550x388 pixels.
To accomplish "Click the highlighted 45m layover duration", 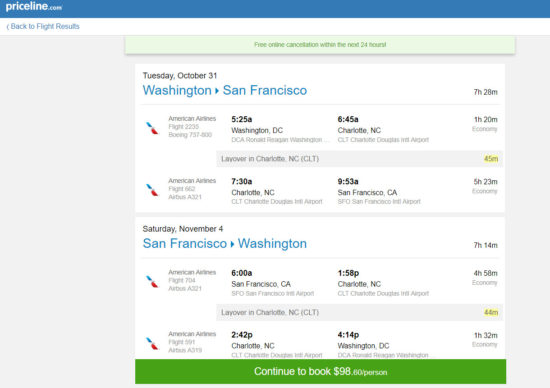I will pos(491,159).
